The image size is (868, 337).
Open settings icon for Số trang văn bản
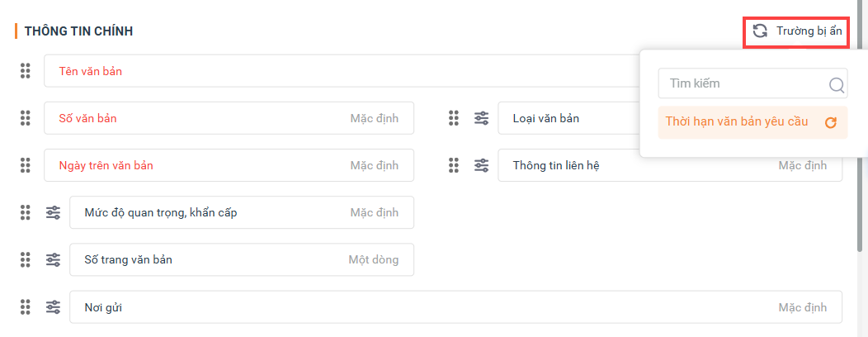point(53,259)
